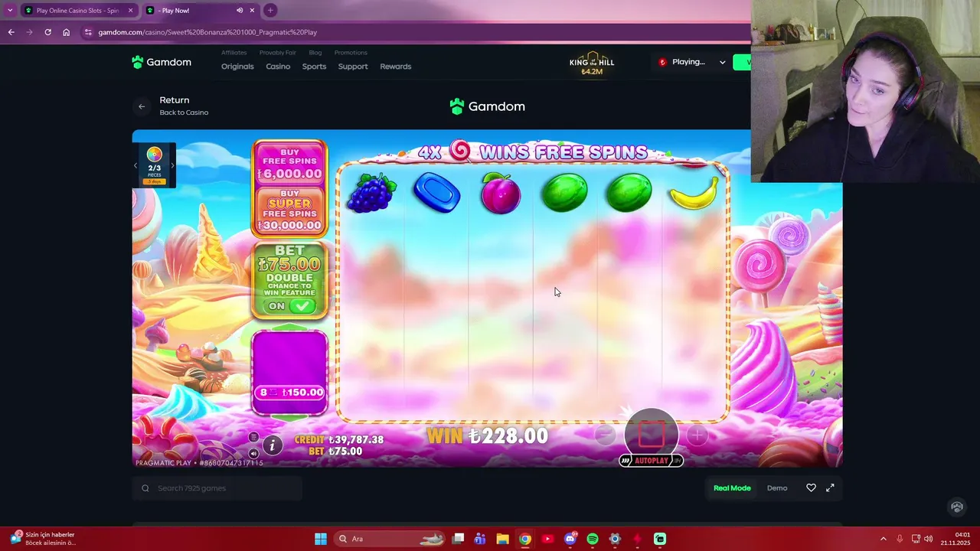The height and width of the screenshot is (551, 980).
Task: Click the gamdom.com address bar URL
Action: click(207, 32)
